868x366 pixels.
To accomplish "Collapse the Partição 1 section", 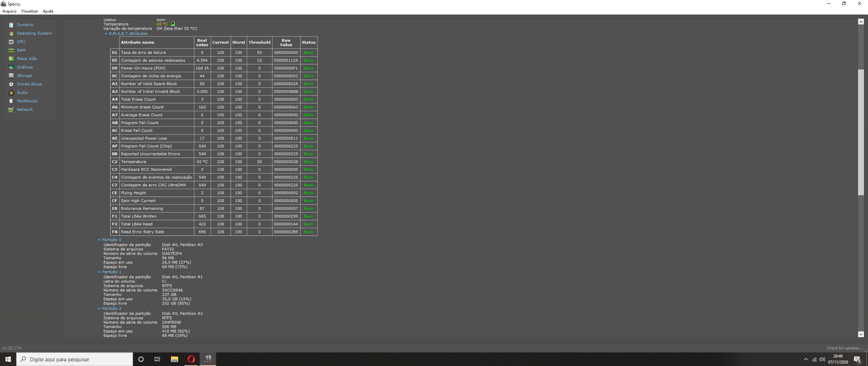I will tap(99, 272).
